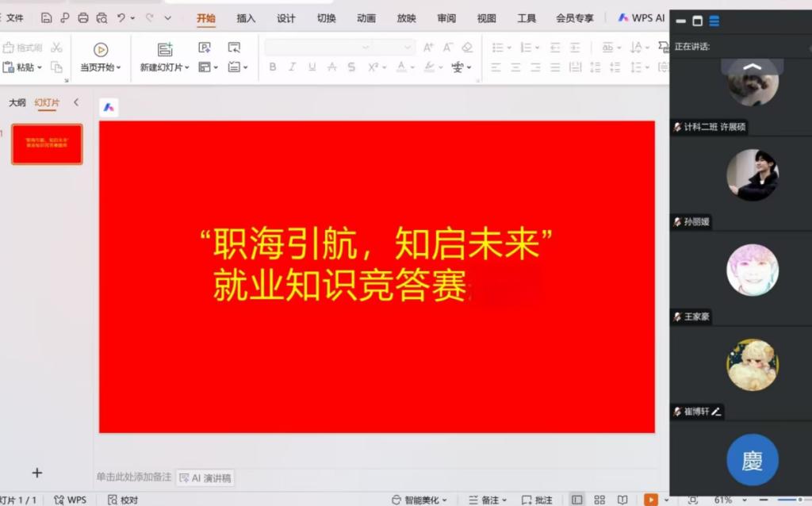Collapse the slide panel with chevron

tap(76, 102)
